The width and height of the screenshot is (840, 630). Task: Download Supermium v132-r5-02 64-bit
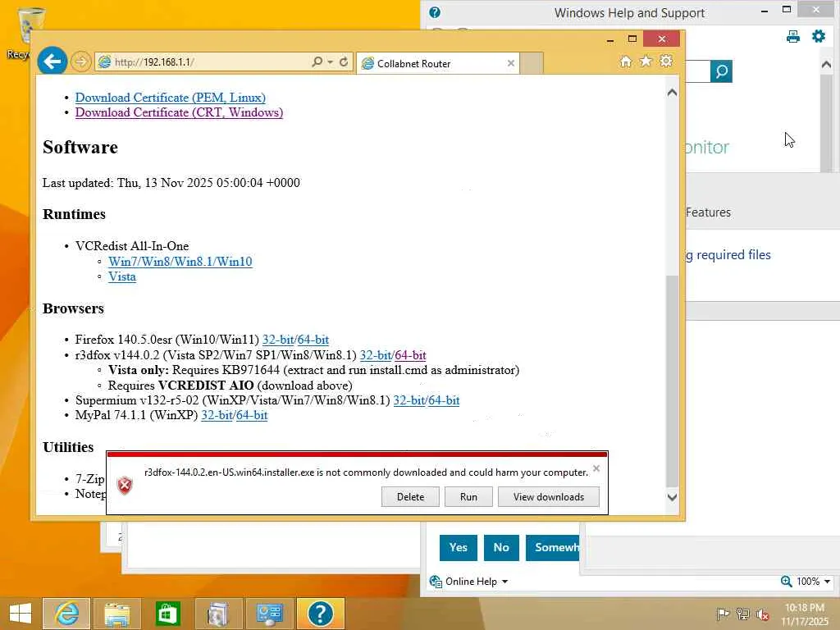pyautogui.click(x=444, y=400)
